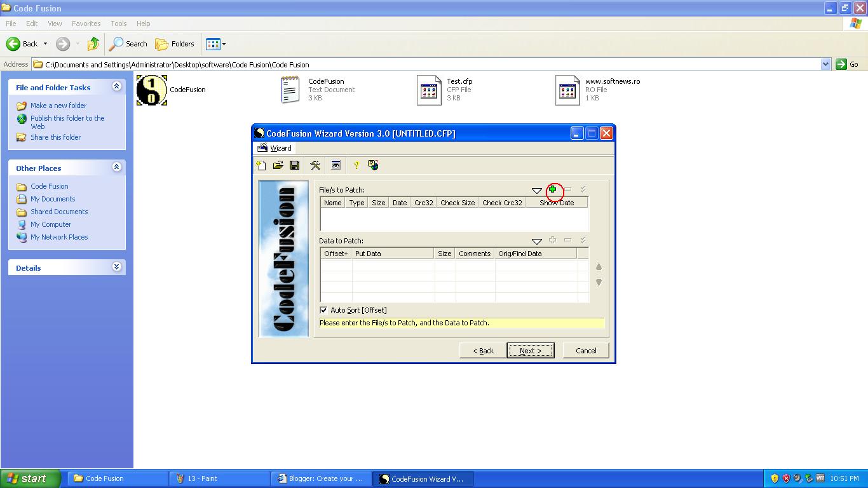Viewport: 868px width, 488px height.
Task: Click the Up folder icon in Explorer toolbar
Action: point(93,44)
